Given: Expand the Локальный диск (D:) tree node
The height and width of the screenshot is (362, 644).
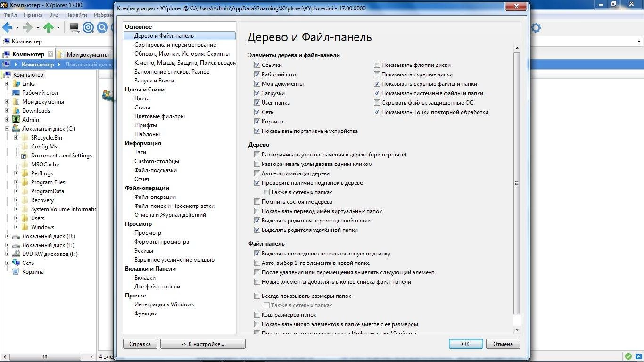Looking at the screenshot, I should click(8, 236).
